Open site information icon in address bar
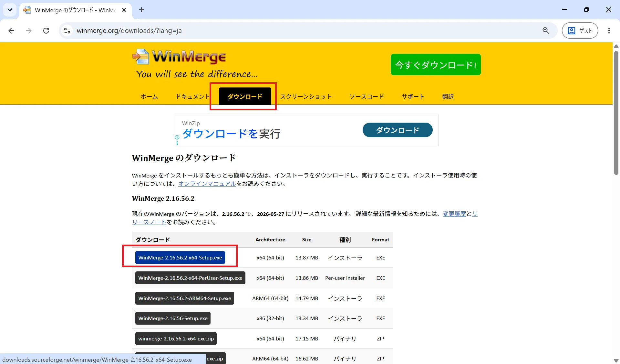The image size is (620, 364). click(x=67, y=31)
